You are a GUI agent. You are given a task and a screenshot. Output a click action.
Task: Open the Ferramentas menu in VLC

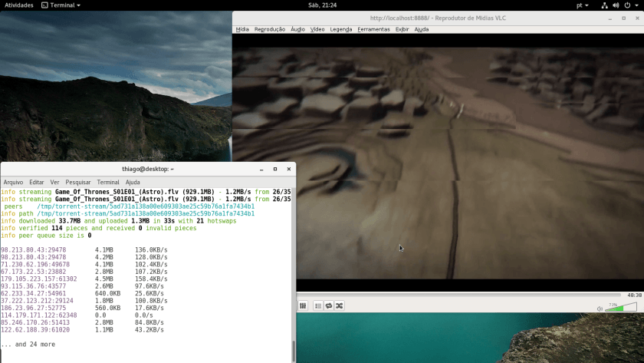tap(373, 29)
